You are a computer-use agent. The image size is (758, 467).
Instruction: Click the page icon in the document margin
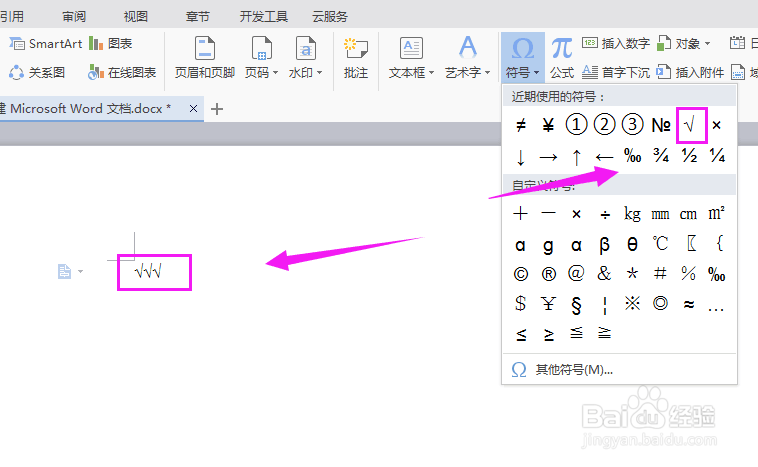click(x=64, y=272)
